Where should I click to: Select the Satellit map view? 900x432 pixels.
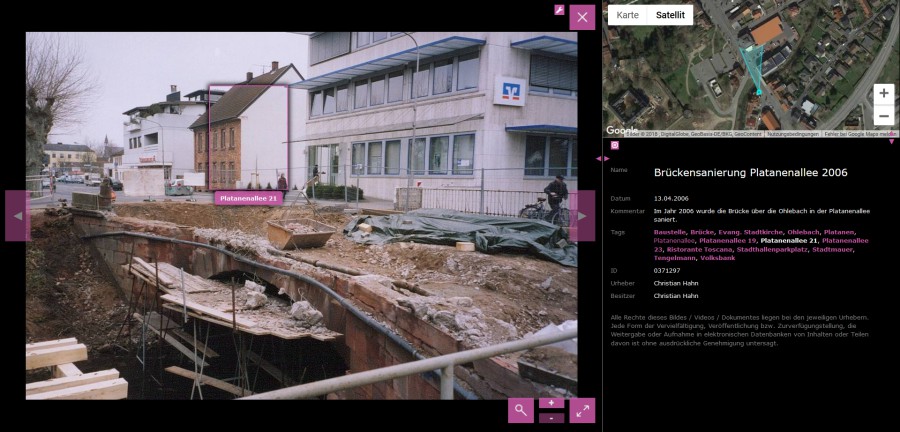pyautogui.click(x=670, y=15)
